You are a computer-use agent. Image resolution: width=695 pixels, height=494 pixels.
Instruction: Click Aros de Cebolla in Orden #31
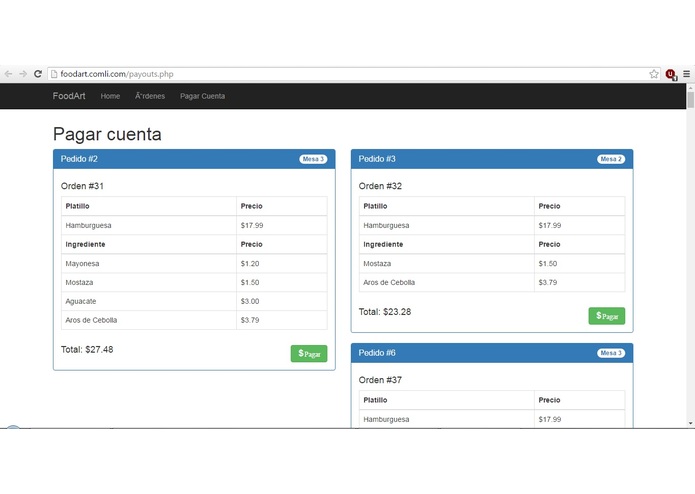(194, 320)
